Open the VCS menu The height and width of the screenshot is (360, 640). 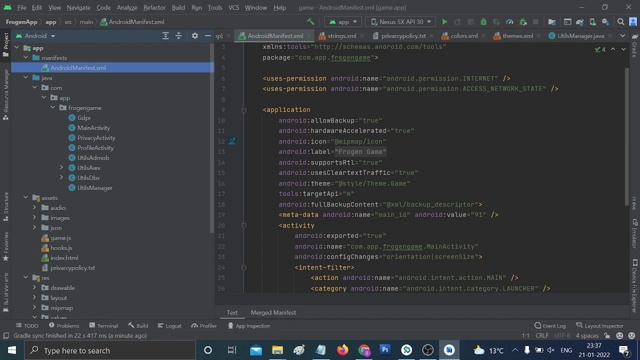pyautogui.click(x=233, y=8)
